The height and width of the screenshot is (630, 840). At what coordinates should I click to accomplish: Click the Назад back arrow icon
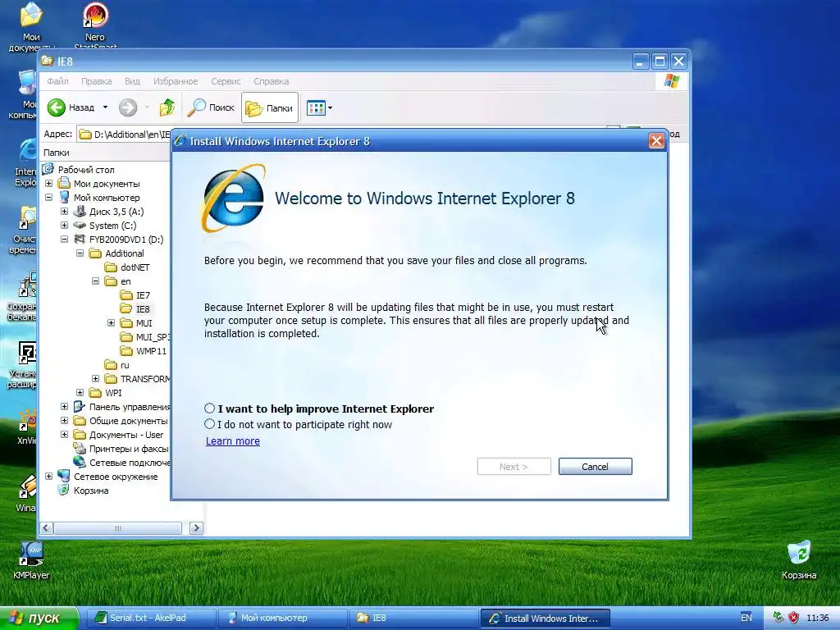point(57,107)
